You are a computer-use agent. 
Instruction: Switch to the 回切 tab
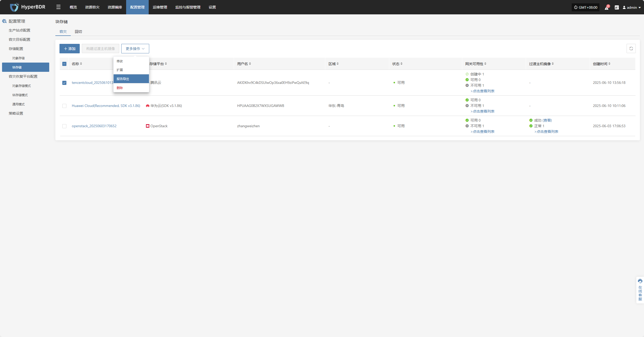pos(78,32)
